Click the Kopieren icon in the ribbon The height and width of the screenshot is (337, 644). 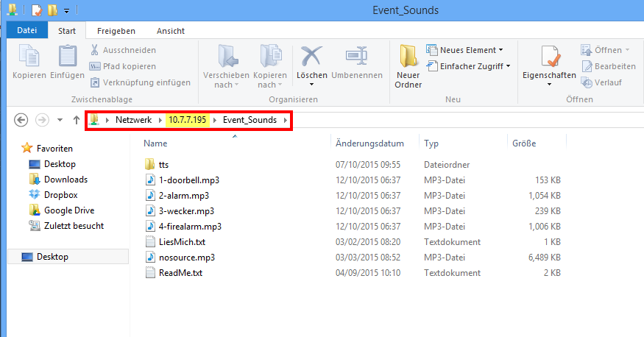pyautogui.click(x=29, y=57)
